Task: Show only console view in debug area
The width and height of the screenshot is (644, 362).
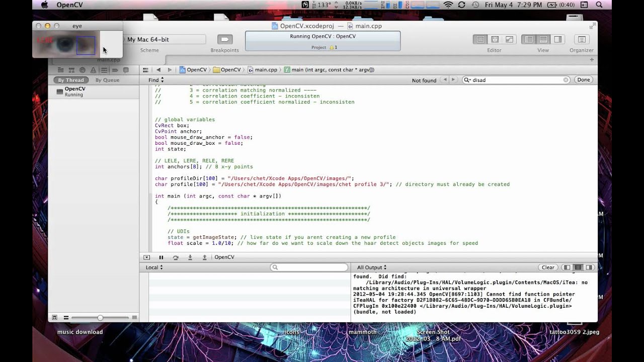Action: (589, 267)
